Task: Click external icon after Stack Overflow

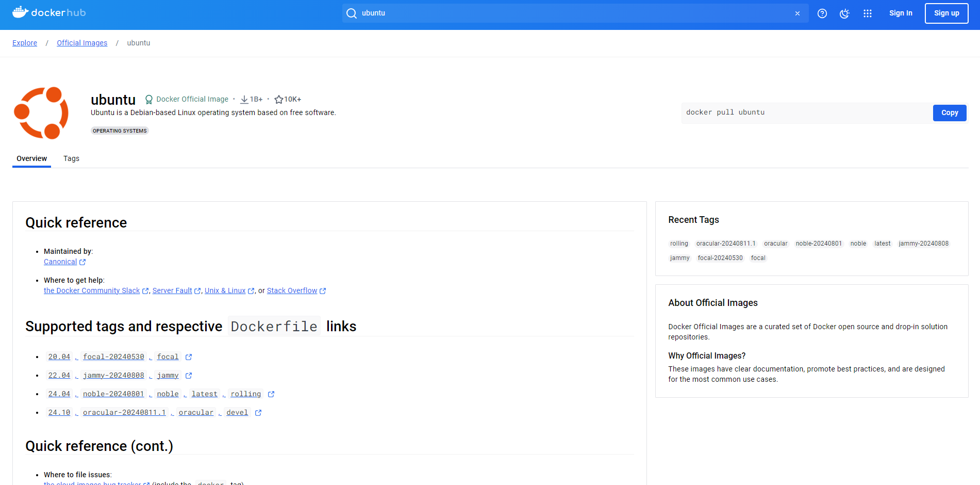Action: (x=323, y=291)
